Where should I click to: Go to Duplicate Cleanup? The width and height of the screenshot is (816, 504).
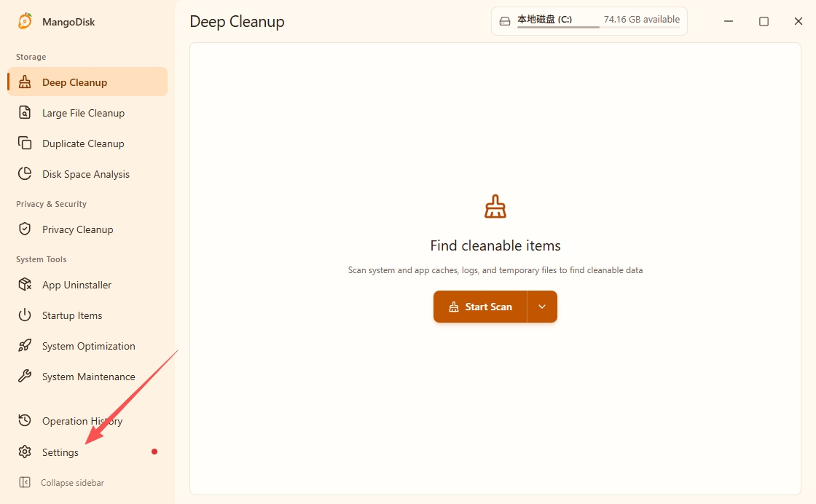[x=87, y=143]
